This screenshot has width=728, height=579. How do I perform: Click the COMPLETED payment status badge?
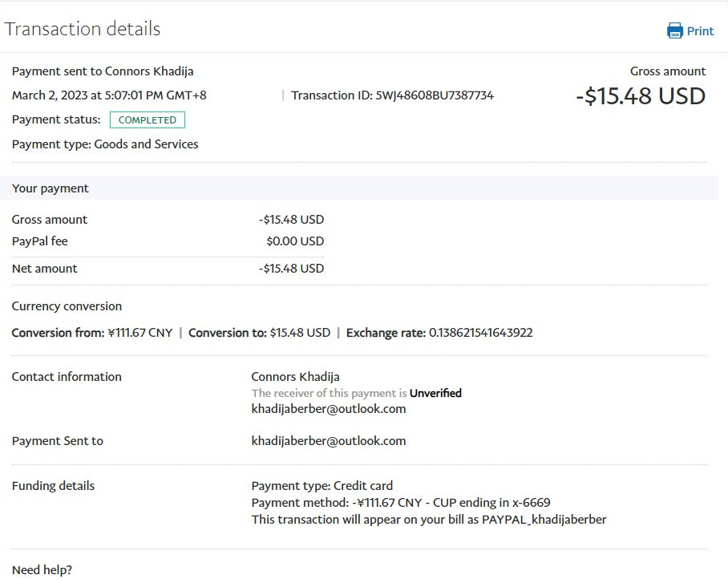[148, 119]
